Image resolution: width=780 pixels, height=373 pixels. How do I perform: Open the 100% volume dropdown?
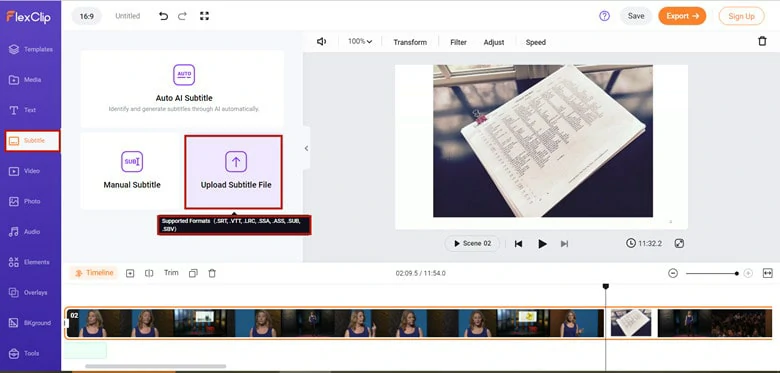pyautogui.click(x=360, y=42)
